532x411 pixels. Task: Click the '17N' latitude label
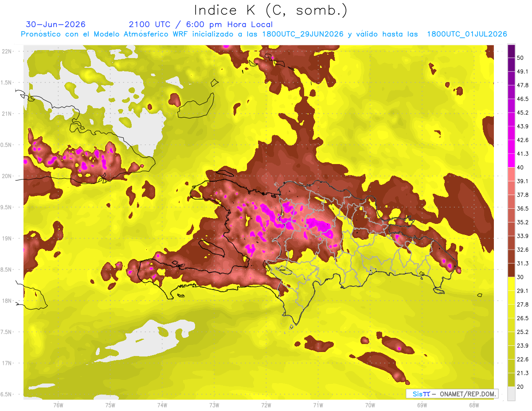(7, 363)
